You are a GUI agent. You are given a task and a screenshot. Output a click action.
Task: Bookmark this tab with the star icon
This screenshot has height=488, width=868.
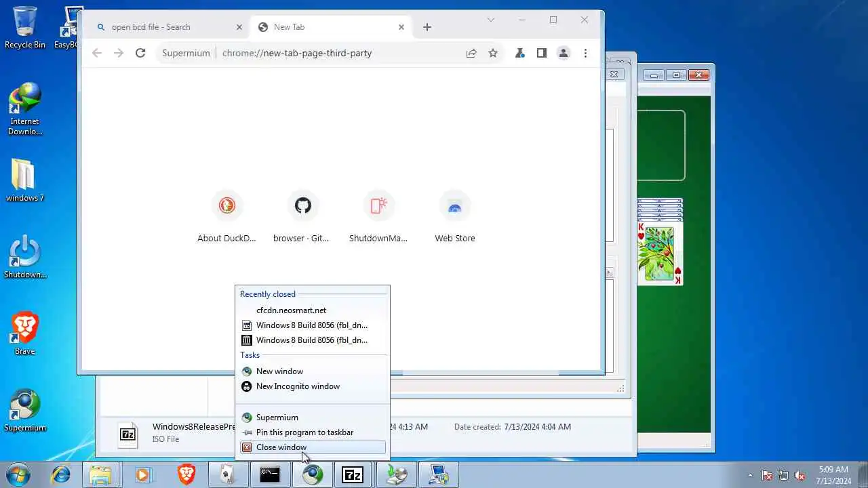click(493, 53)
